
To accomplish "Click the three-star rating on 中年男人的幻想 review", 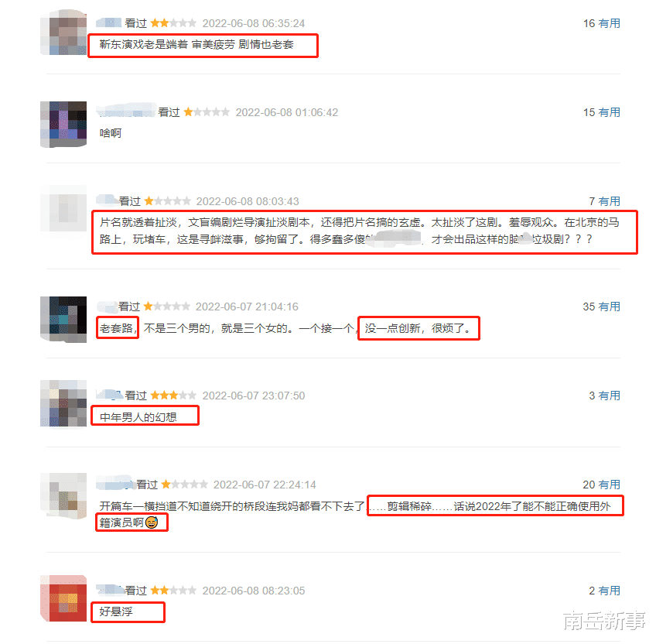I will (173, 396).
